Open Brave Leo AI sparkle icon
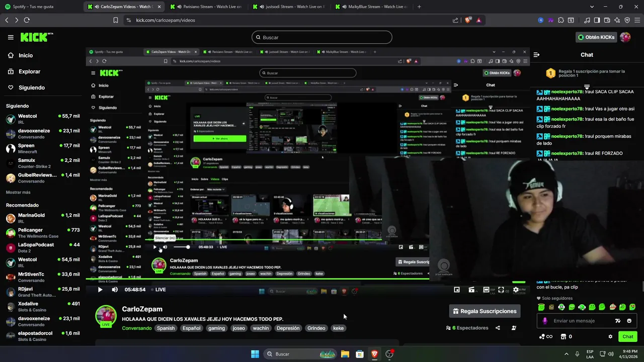Screen dimensions: 644x362 [617, 20]
